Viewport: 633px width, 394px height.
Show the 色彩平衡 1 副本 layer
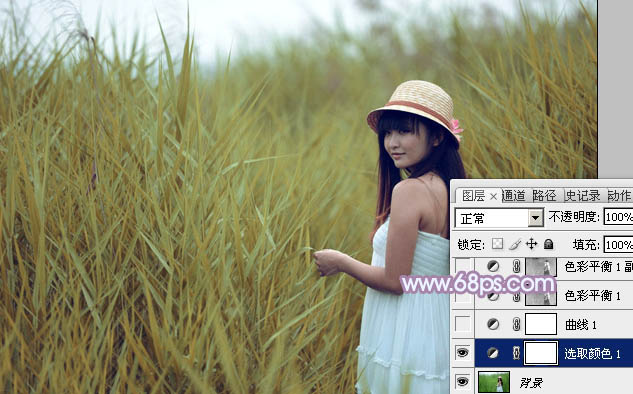click(x=463, y=266)
